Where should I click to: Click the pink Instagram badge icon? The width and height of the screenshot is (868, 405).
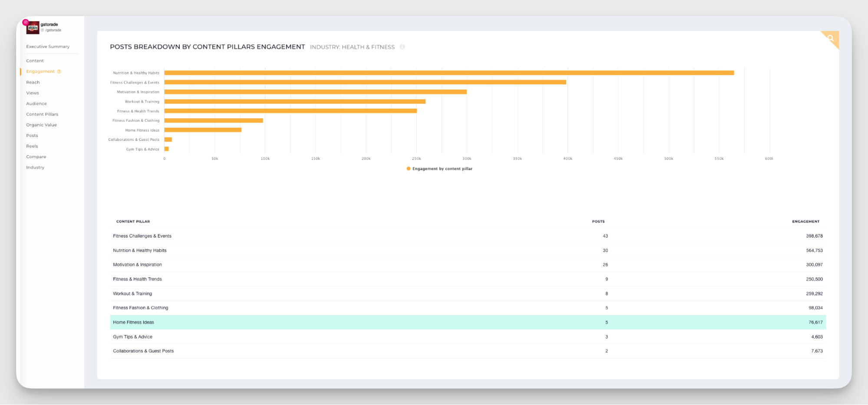point(26,22)
